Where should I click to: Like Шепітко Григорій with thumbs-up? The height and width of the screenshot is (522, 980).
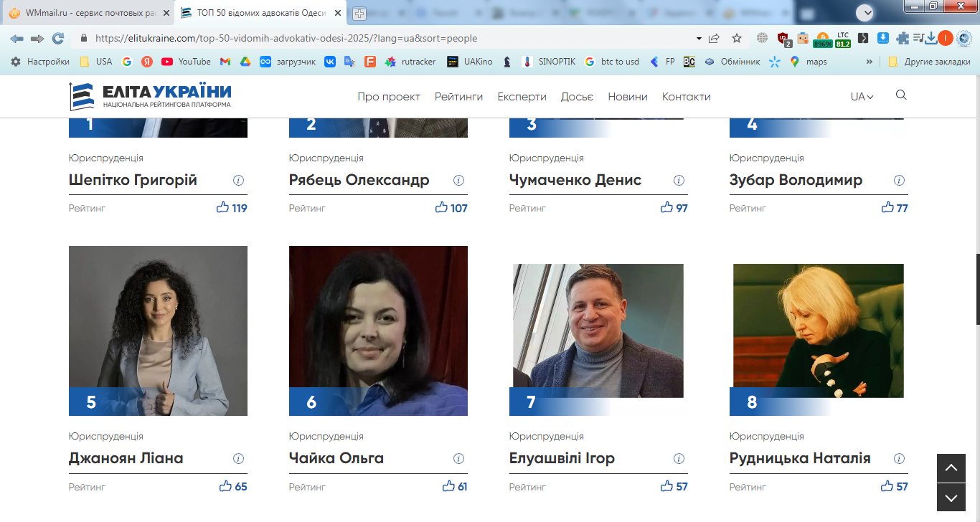[x=222, y=207]
